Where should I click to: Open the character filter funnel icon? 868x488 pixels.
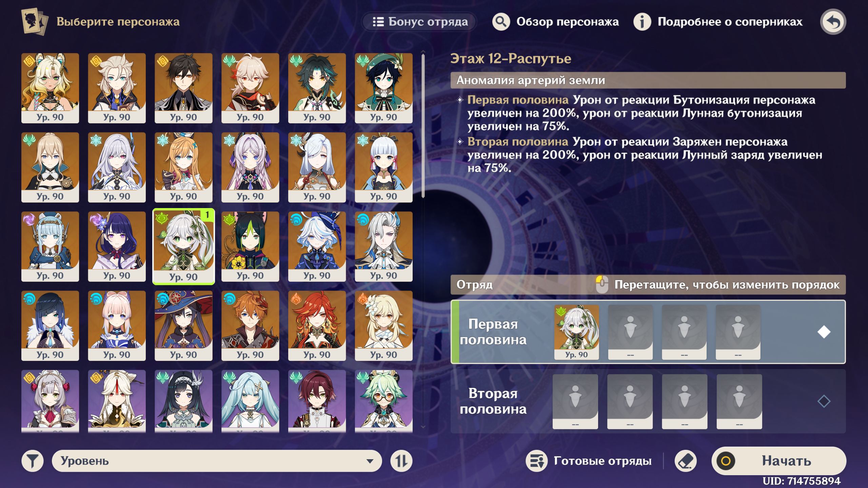pyautogui.click(x=32, y=461)
